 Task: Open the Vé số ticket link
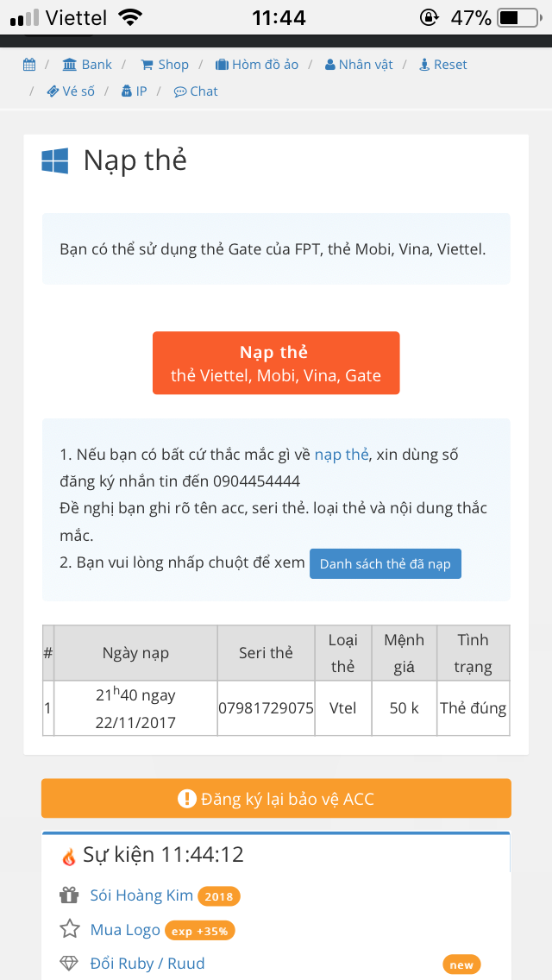click(x=71, y=91)
